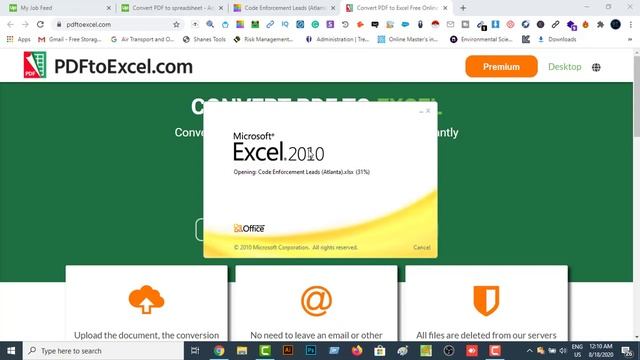Click the orange shield icon
The width and height of the screenshot is (640, 360).
pyautogui.click(x=486, y=300)
